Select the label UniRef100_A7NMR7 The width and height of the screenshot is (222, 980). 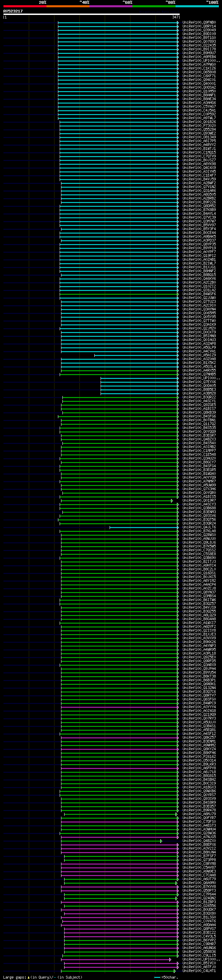(199, 481)
